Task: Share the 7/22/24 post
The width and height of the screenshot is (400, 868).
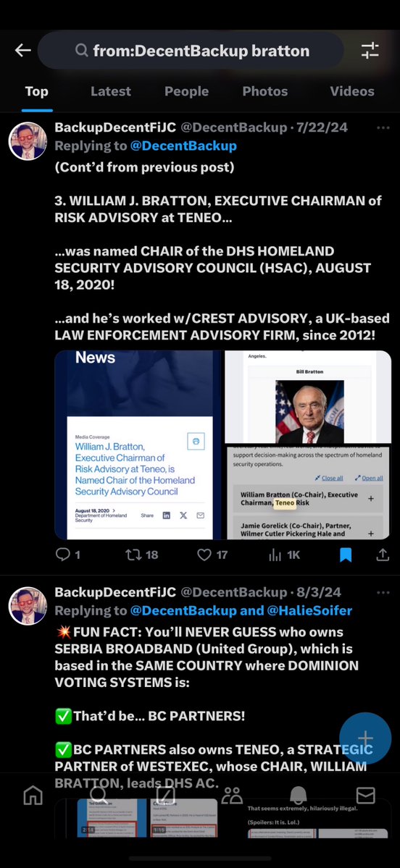Action: click(383, 554)
